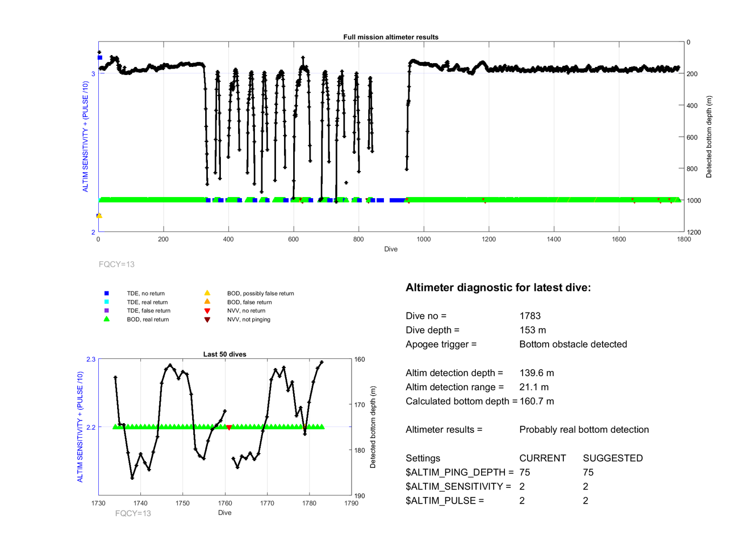756x557 pixels.
Task: Click the FQCY=13 label under the top plot
Action: click(x=117, y=264)
